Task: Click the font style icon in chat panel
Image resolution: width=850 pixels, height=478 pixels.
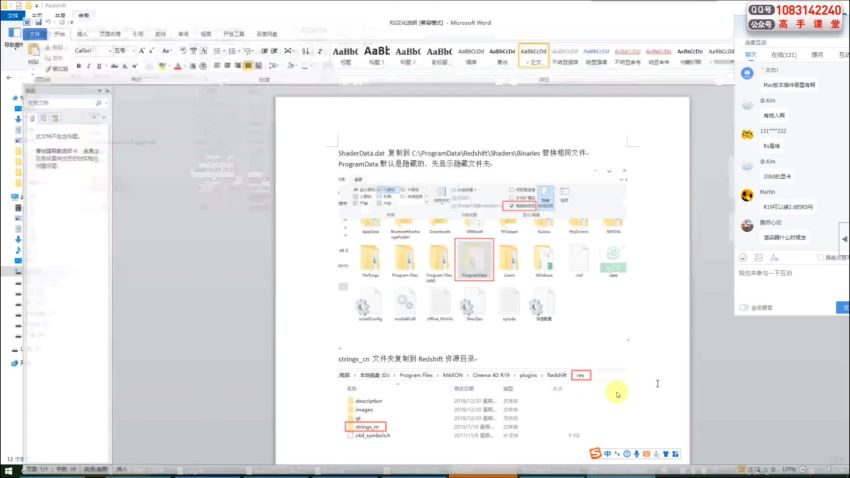Action: point(774,258)
